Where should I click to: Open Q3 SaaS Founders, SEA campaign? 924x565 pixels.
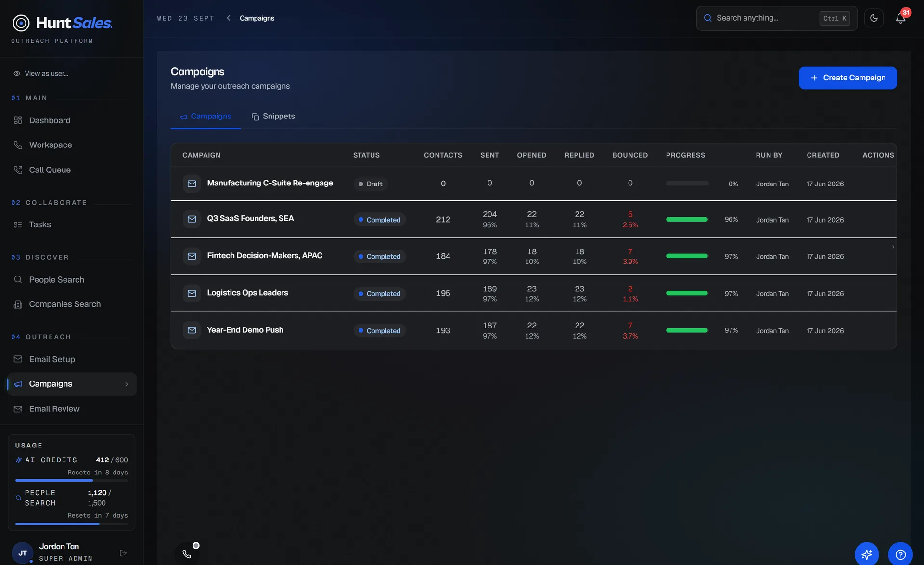[x=250, y=218]
